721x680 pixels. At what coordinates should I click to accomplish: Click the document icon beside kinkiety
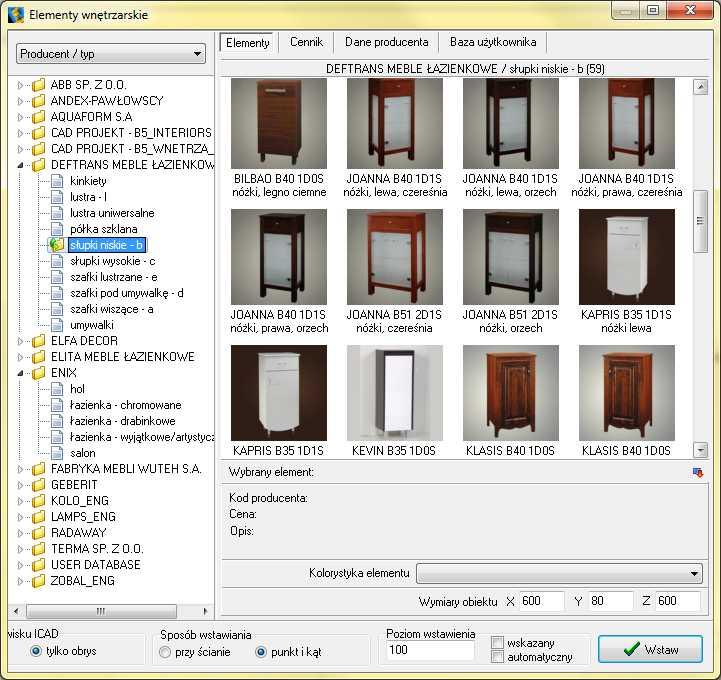pos(57,181)
